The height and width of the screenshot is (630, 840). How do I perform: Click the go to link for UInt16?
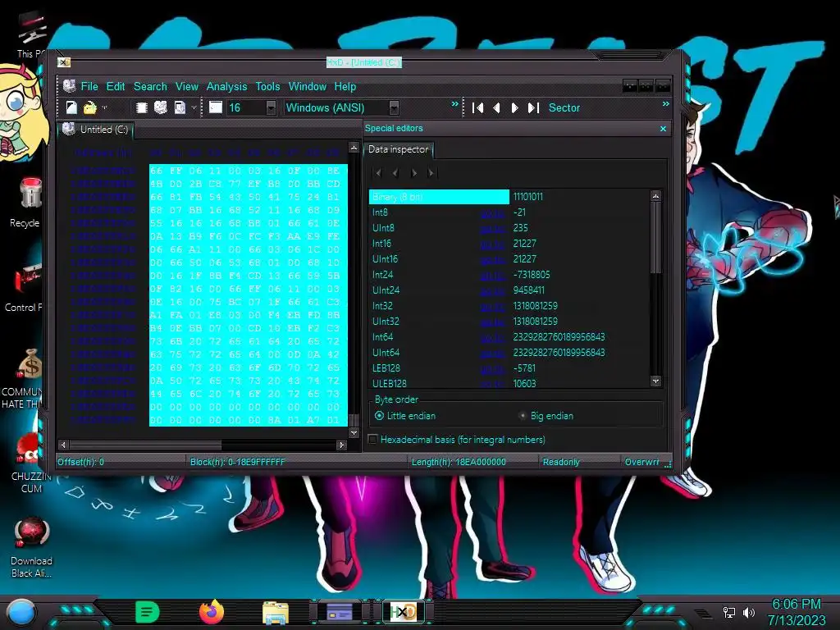click(492, 259)
